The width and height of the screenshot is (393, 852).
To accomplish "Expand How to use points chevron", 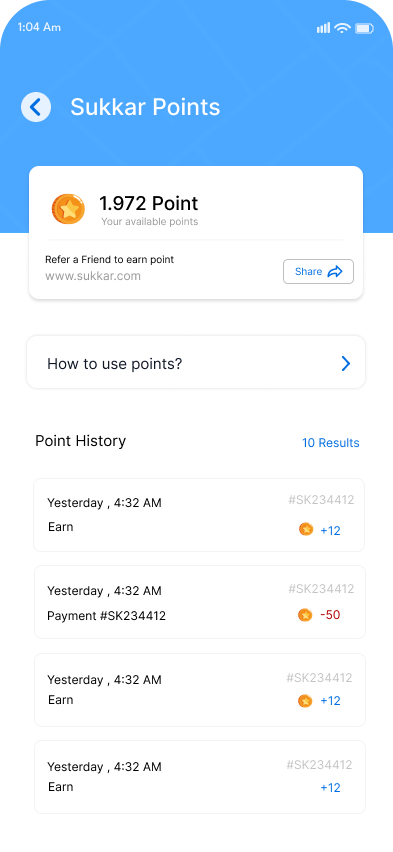I will point(346,364).
